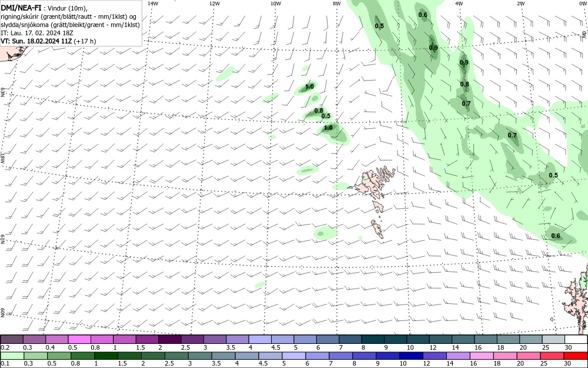
Task: Click the 4W longitude label
Action: pos(459,4)
